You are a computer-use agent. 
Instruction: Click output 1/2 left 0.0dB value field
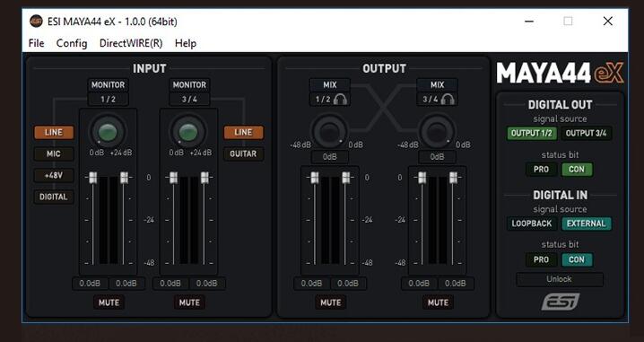[x=312, y=284]
